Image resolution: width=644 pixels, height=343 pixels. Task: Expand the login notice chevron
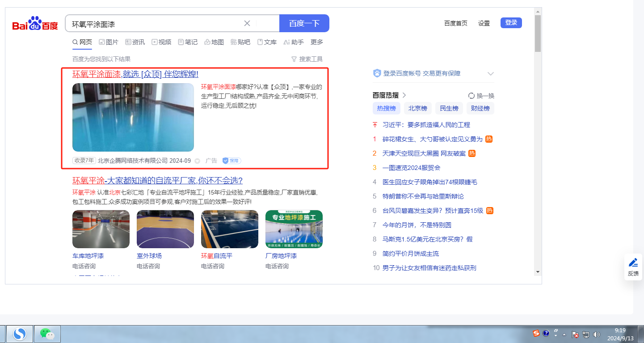pos(491,74)
